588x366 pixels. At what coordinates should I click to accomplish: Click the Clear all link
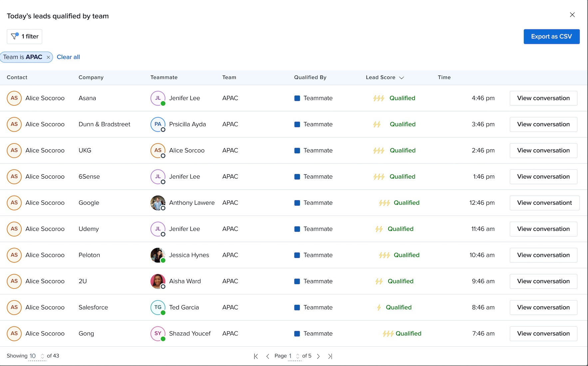point(68,57)
